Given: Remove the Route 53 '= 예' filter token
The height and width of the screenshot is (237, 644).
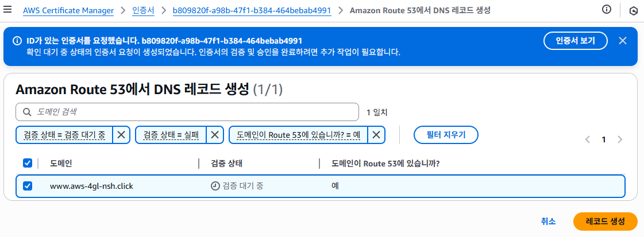Looking at the screenshot, I should tap(376, 135).
